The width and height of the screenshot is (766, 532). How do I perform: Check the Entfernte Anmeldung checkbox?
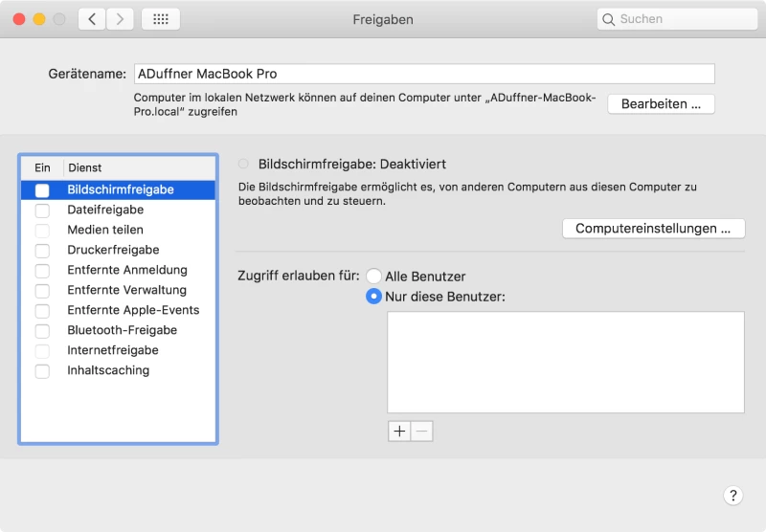pyautogui.click(x=42, y=271)
